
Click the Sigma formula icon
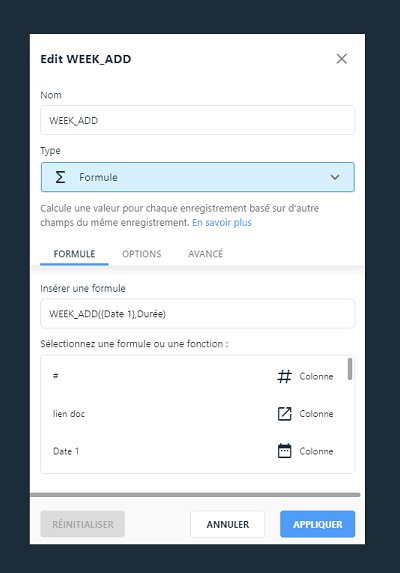point(60,177)
